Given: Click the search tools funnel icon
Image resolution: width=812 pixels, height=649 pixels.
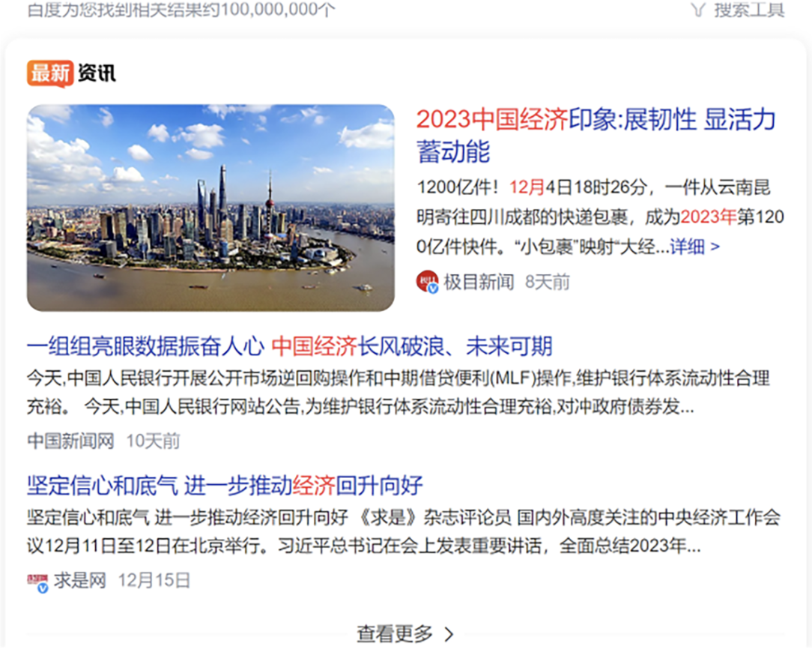Looking at the screenshot, I should pyautogui.click(x=699, y=10).
